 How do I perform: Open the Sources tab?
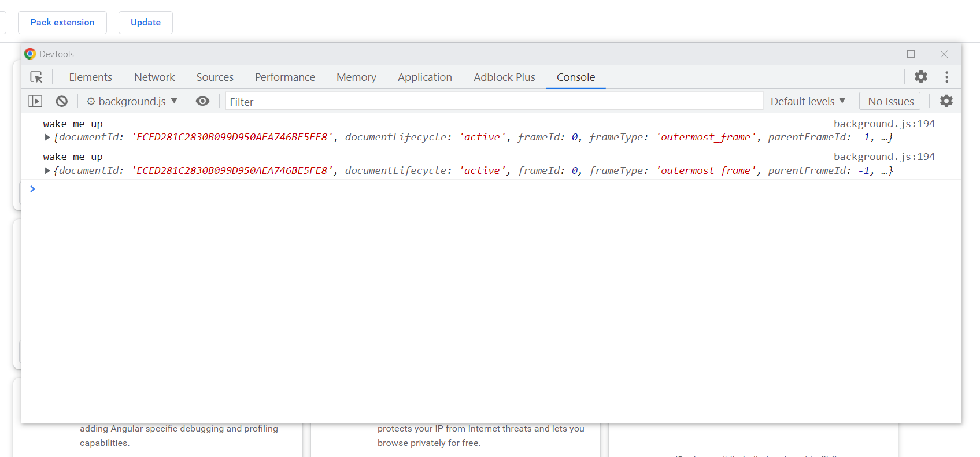(215, 77)
